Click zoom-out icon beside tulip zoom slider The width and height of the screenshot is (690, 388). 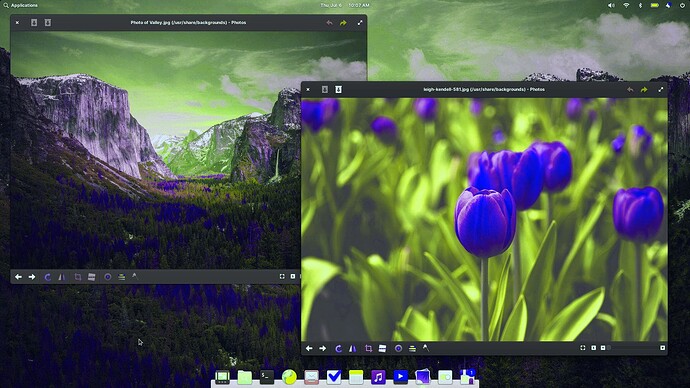(x=603, y=348)
